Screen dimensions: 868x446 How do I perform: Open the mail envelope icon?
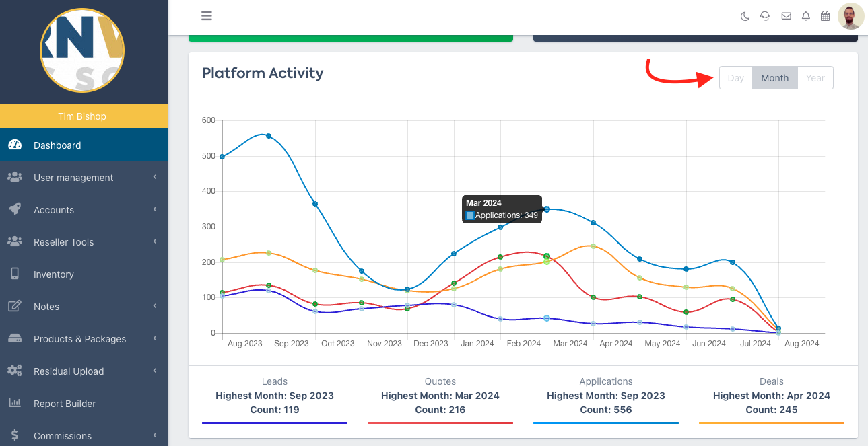pos(786,17)
